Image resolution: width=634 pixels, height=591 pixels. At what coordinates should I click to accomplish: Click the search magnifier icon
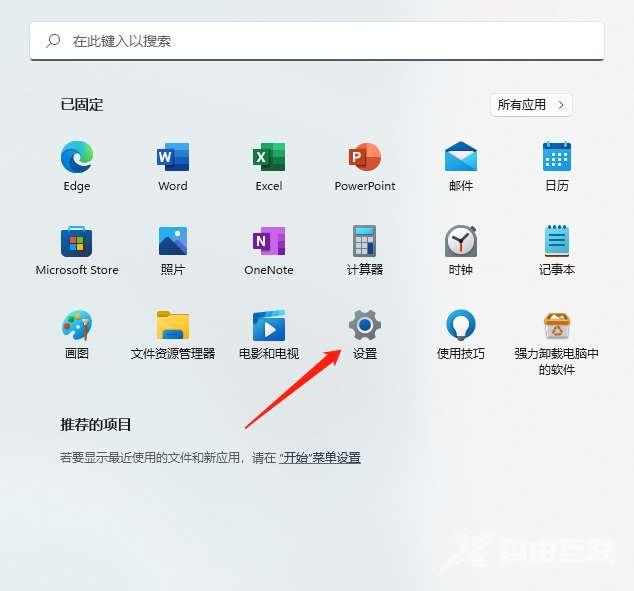53,41
